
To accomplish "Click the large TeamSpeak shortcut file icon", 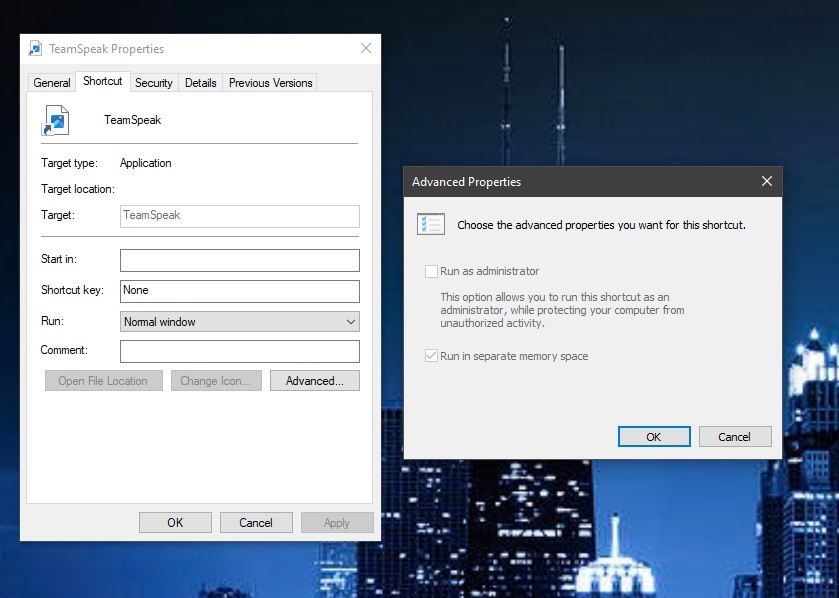I will (x=56, y=120).
